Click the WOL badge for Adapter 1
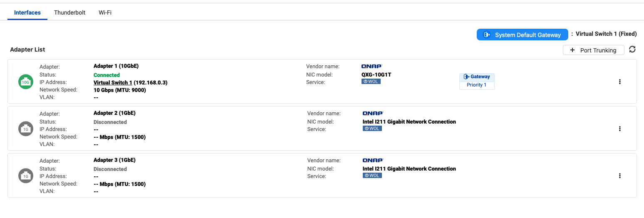 [x=371, y=82]
